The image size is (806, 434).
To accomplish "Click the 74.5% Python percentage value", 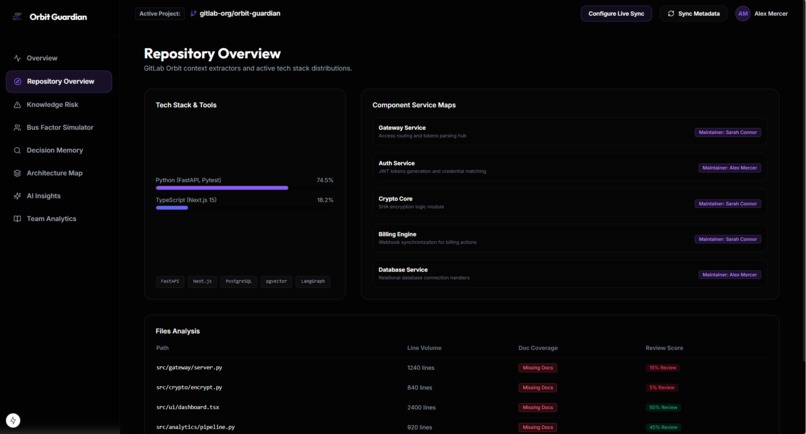I will click(x=325, y=180).
